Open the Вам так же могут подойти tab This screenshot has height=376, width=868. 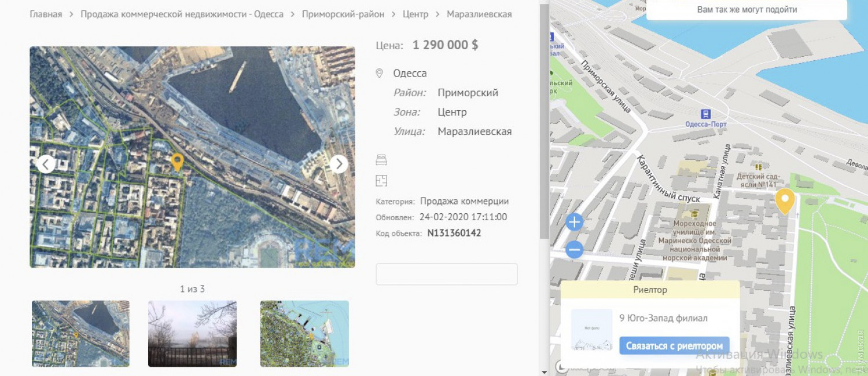[x=746, y=10]
